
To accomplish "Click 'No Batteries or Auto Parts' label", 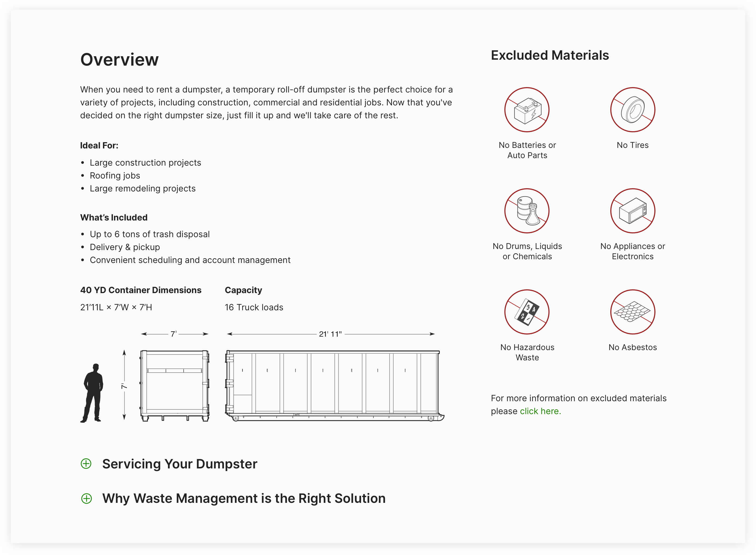I will 527,150.
